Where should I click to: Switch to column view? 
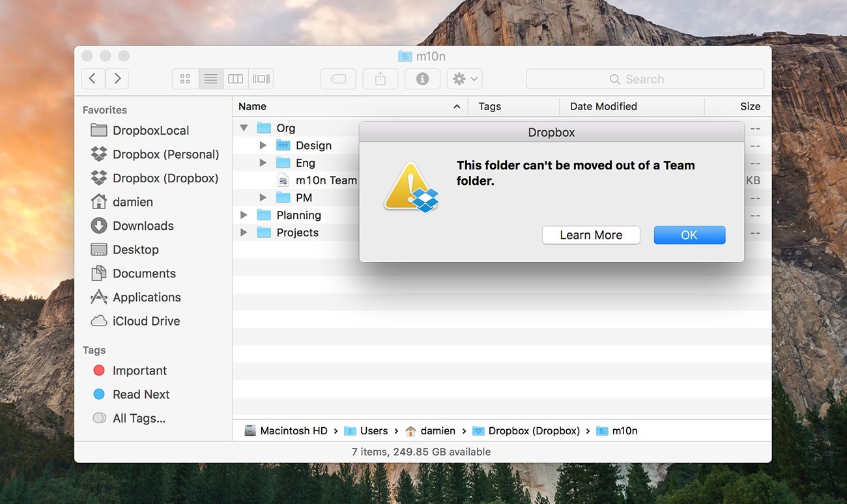pyautogui.click(x=236, y=79)
